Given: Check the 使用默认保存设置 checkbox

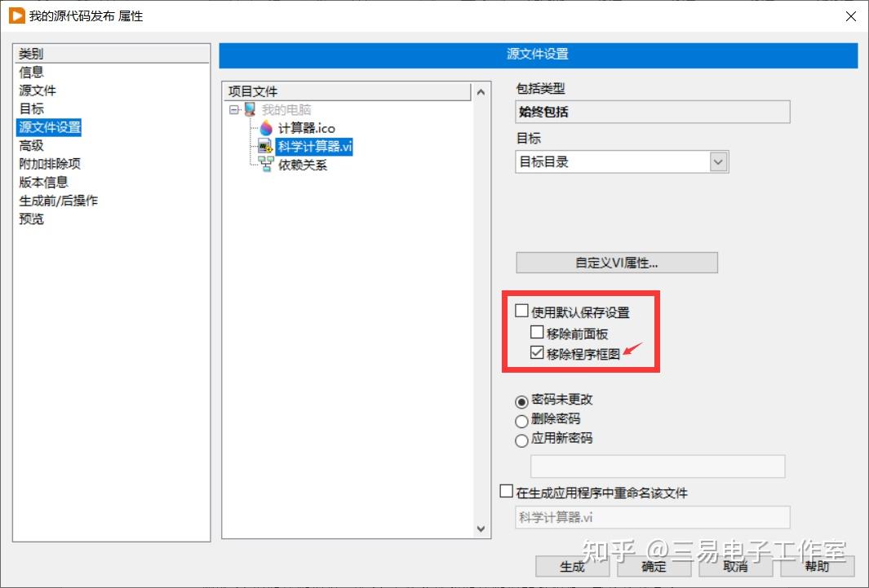Looking at the screenshot, I should pos(521,311).
